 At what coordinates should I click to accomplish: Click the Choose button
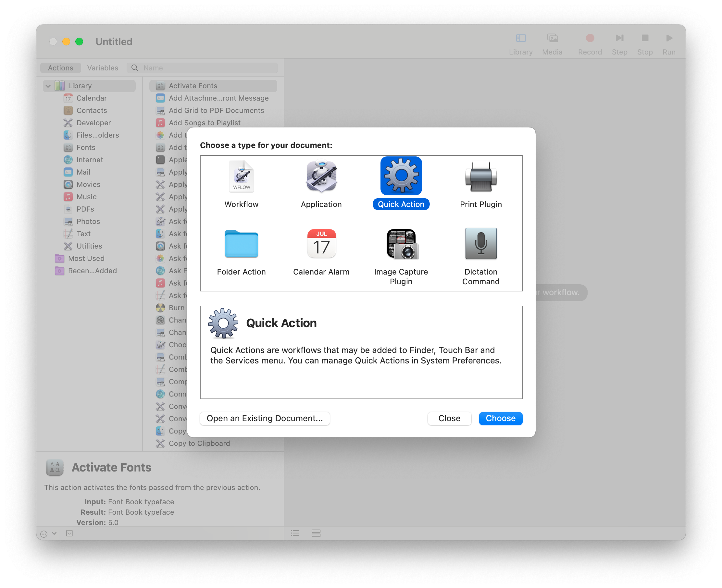500,418
